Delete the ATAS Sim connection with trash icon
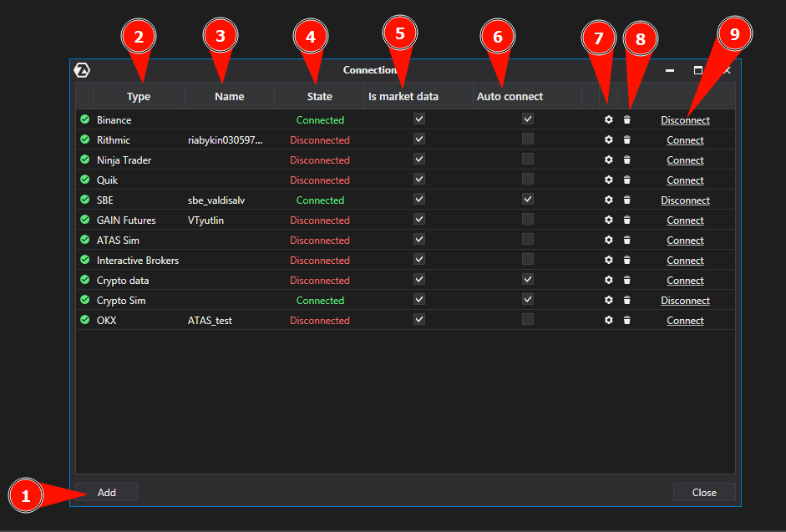 [627, 240]
